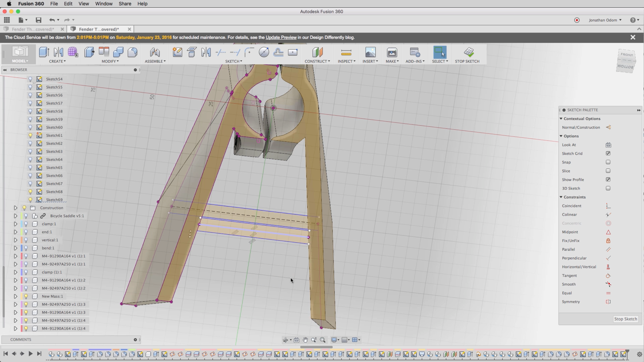Expand the Construction folder in browser
Image resolution: width=644 pixels, height=362 pixels.
tap(15, 208)
